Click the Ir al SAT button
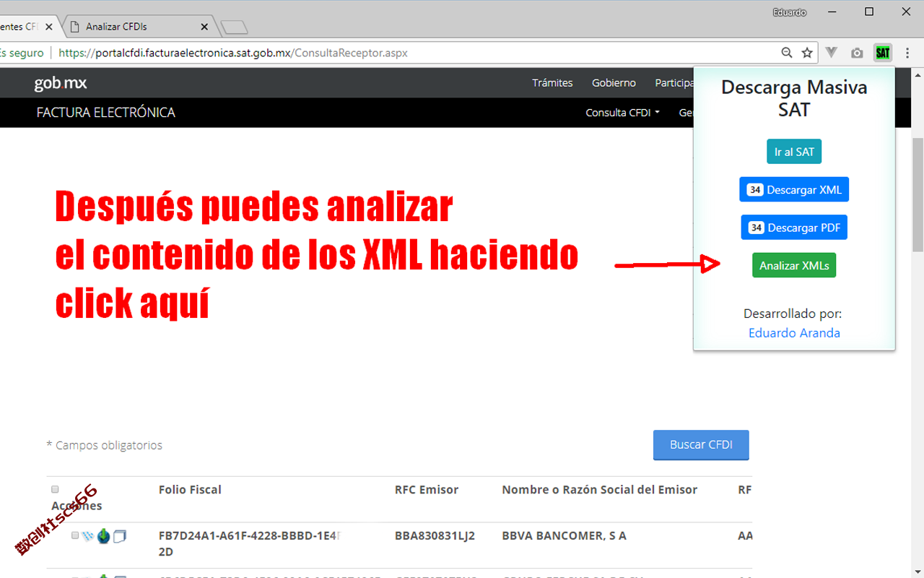Screen dimensions: 924x578 [794, 152]
